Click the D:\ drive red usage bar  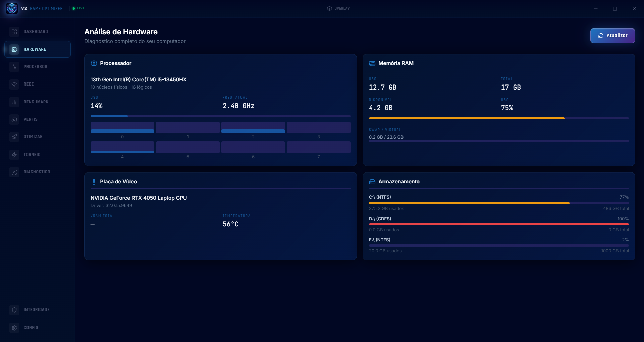pos(499,224)
